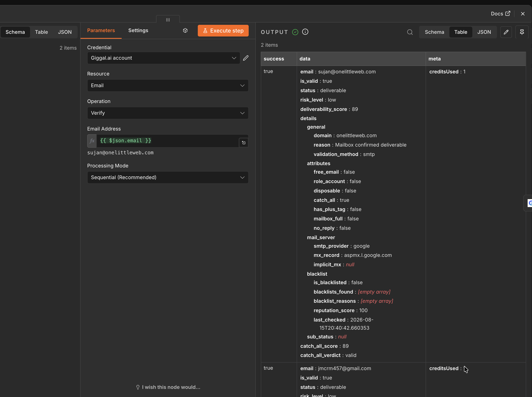Pin the output data
Image resolution: width=532 pixels, height=397 pixels.
coord(522,32)
